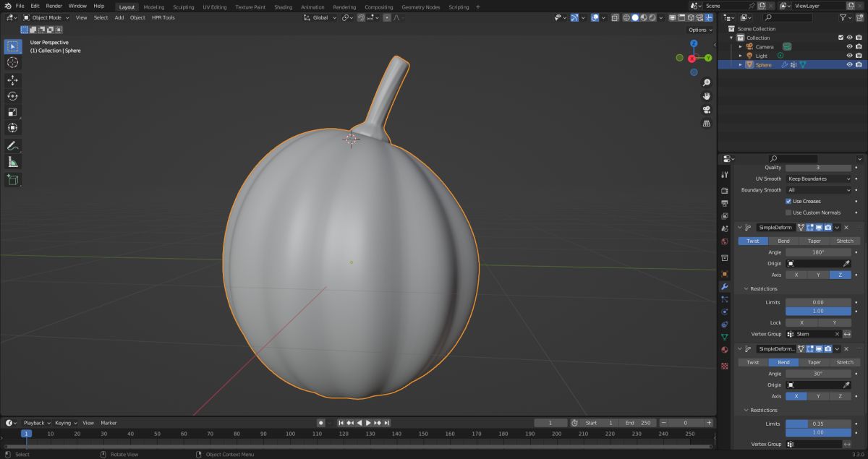Activate the Move tool
Image resolution: width=868 pixels, height=459 pixels.
coord(12,80)
